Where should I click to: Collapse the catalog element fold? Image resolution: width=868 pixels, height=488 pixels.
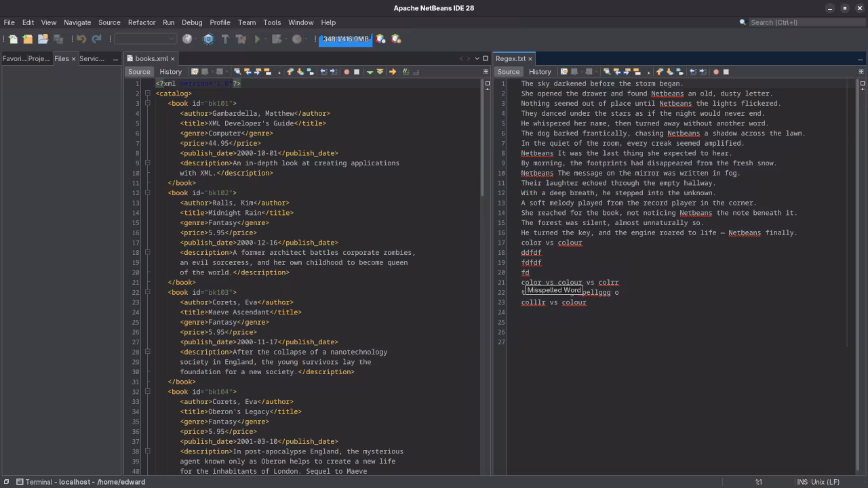point(147,94)
